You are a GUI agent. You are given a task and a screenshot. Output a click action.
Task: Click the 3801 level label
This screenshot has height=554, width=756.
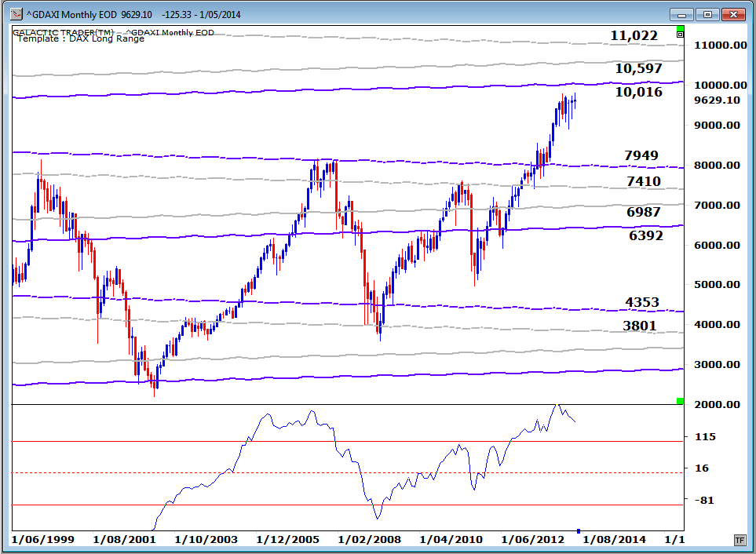click(x=640, y=326)
